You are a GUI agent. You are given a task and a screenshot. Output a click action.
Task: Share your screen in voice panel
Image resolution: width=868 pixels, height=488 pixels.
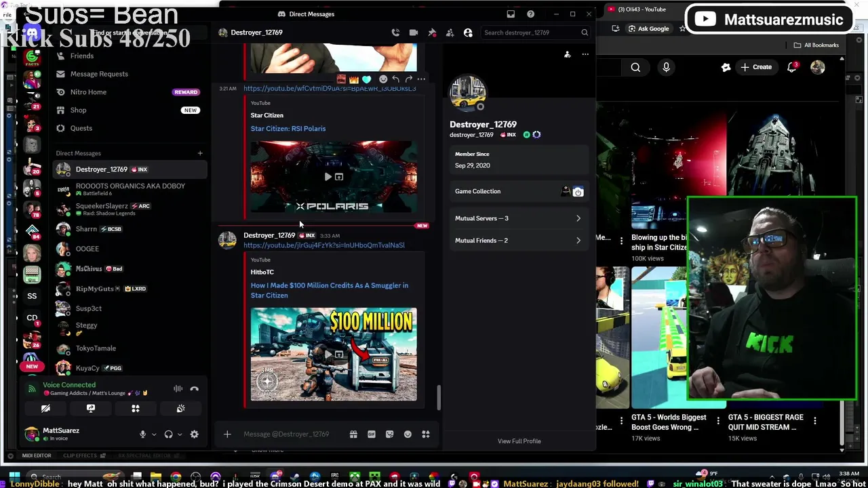pos(91,409)
